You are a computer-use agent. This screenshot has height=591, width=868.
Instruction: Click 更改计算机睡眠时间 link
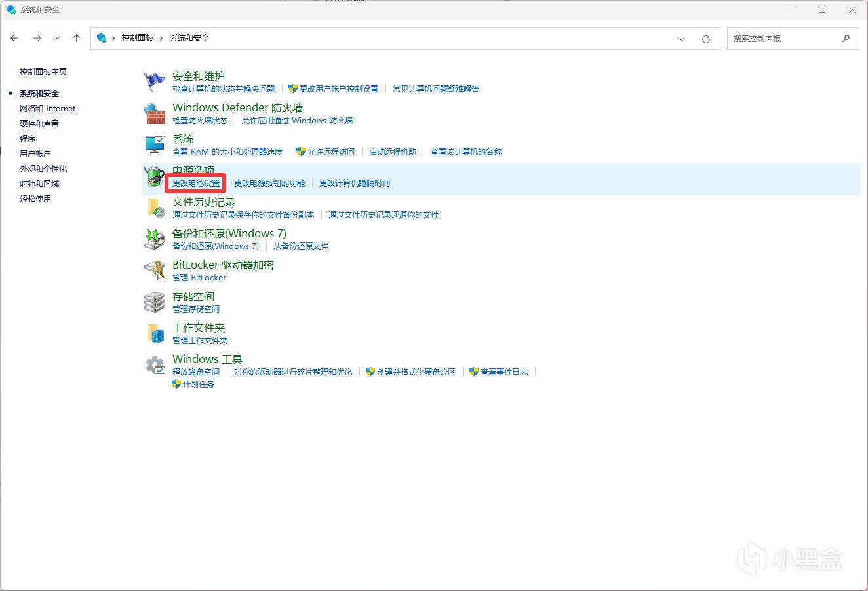pyautogui.click(x=355, y=183)
